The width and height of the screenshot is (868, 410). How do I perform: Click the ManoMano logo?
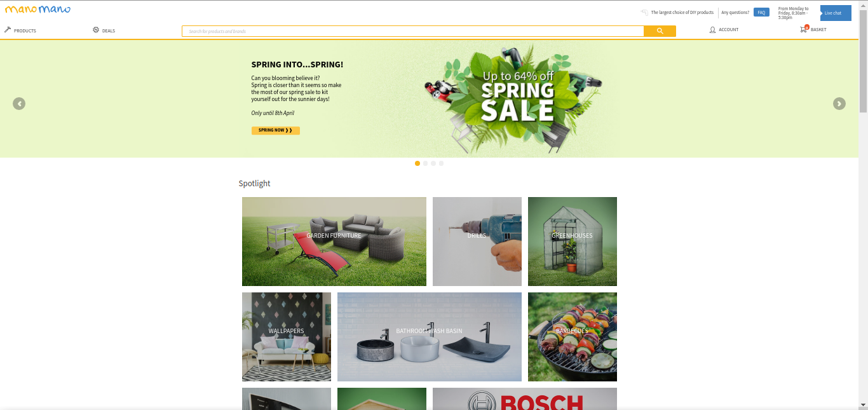pyautogui.click(x=37, y=10)
